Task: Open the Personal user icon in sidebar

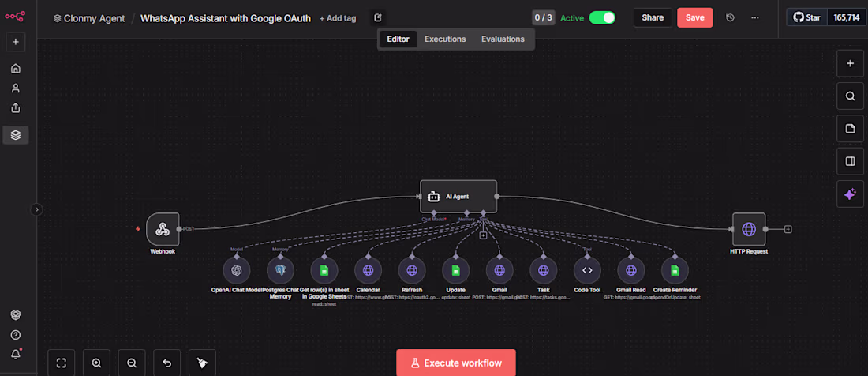Action: coord(16,88)
